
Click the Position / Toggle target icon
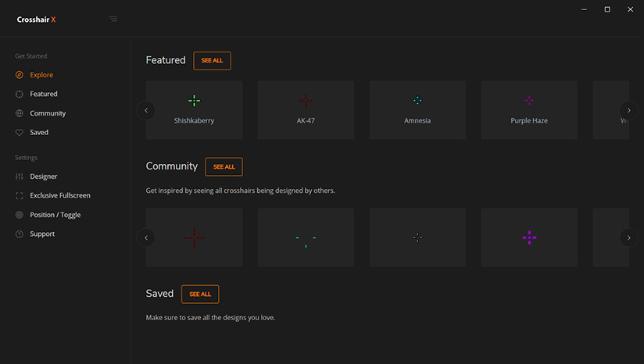[20, 215]
